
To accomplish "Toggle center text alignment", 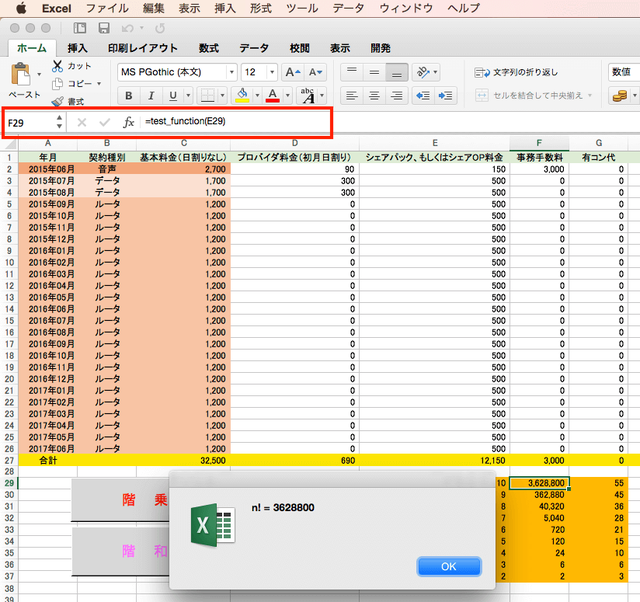I will point(374,96).
